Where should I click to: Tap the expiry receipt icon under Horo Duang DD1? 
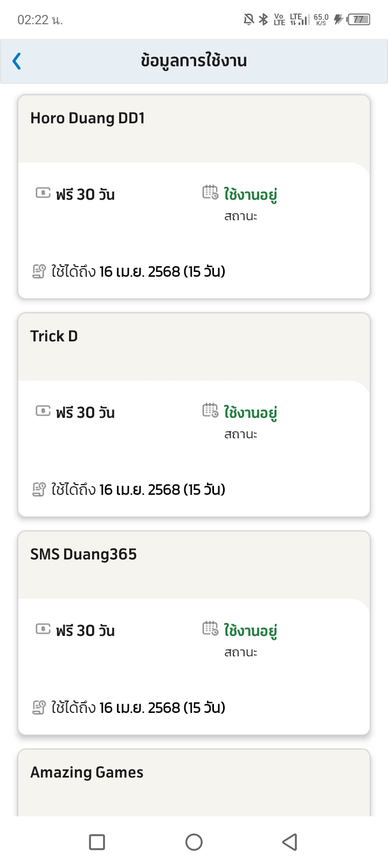pyautogui.click(x=39, y=271)
